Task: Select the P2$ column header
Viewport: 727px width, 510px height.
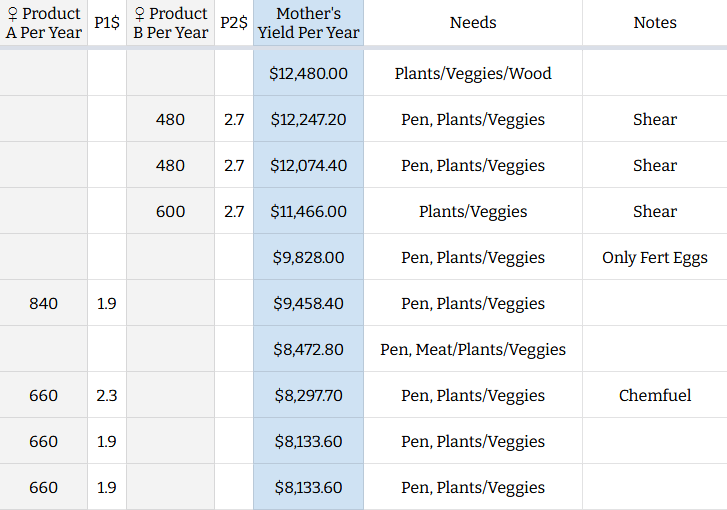Action: point(234,23)
